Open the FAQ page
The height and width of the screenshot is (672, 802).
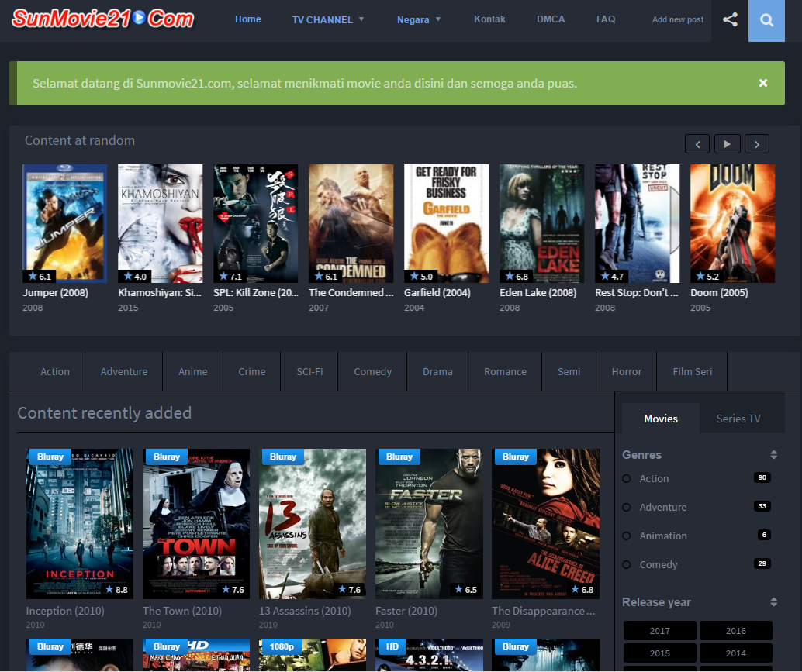pyautogui.click(x=606, y=19)
